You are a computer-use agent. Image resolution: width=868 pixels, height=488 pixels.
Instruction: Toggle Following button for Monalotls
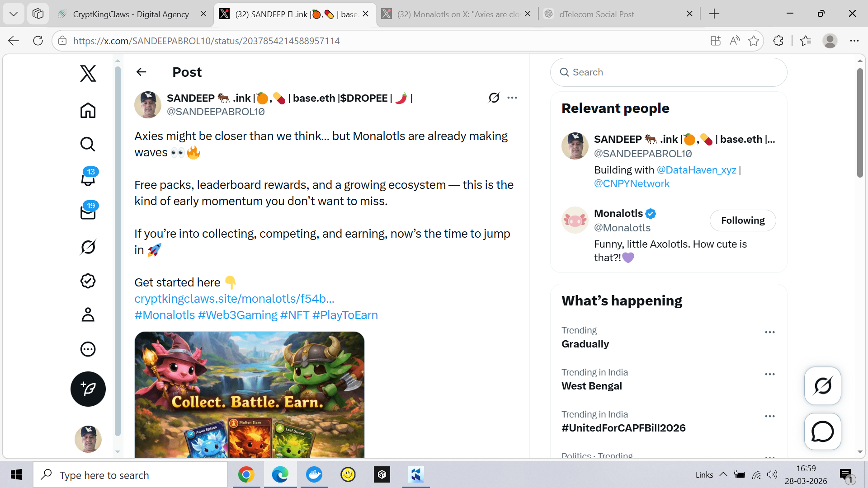click(742, 221)
